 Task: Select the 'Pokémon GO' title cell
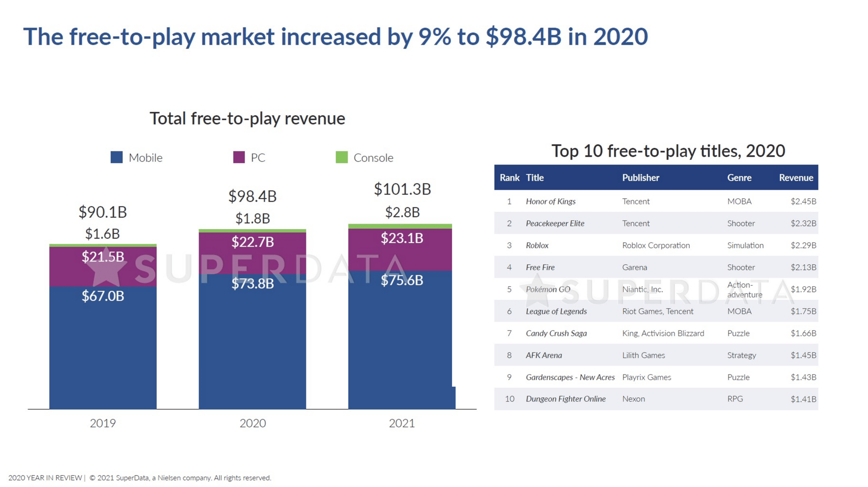(548, 289)
